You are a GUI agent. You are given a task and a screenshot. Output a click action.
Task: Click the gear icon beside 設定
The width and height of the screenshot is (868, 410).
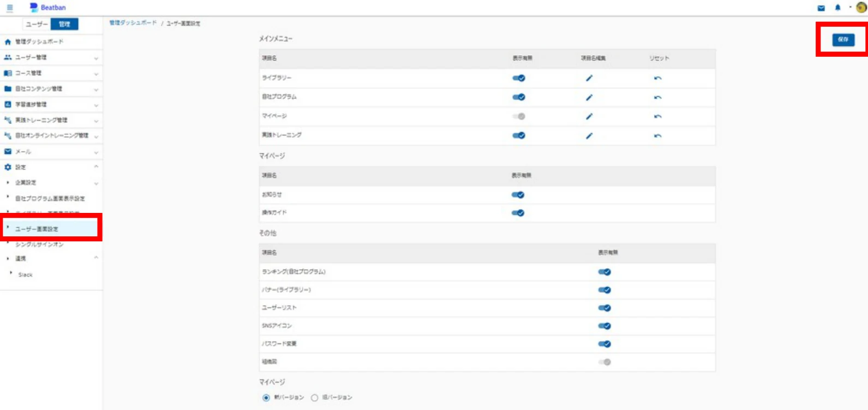[8, 167]
